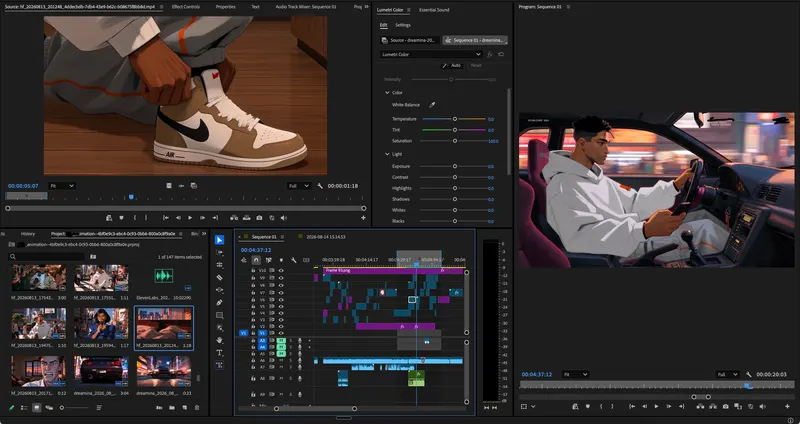The width and height of the screenshot is (800, 424).
Task: Select the Selection tool in the Tools panel
Action: tap(219, 240)
